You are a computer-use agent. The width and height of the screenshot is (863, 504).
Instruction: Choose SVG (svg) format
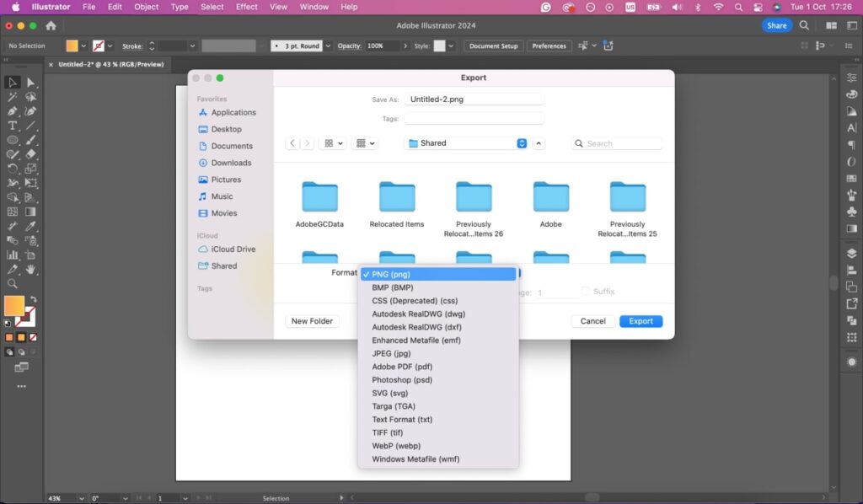tap(438, 393)
